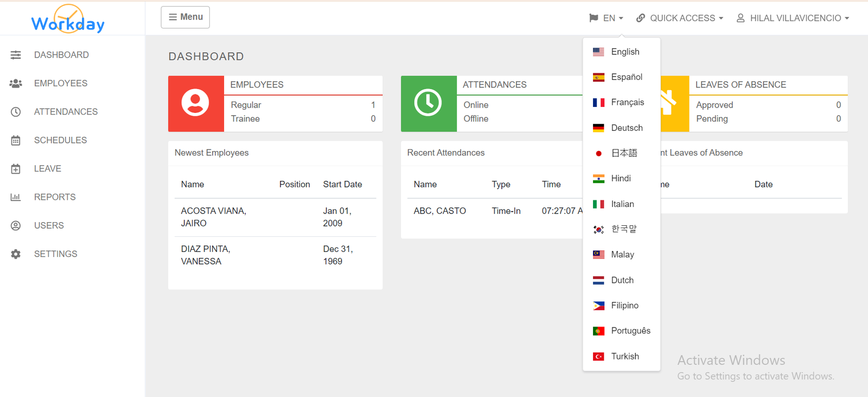
Task: Click the Leave calendar-plus icon in sidebar
Action: [x=16, y=169]
